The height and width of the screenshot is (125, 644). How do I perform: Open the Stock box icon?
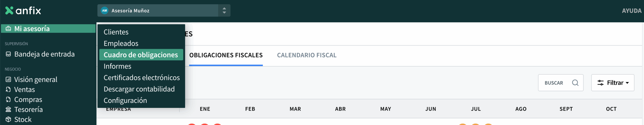point(8,119)
